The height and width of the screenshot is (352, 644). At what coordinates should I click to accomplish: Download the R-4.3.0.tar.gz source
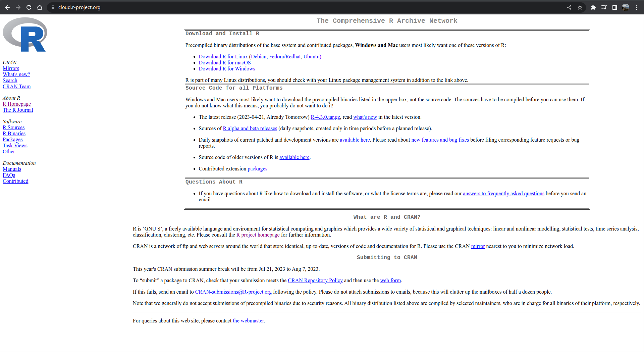pyautogui.click(x=325, y=117)
